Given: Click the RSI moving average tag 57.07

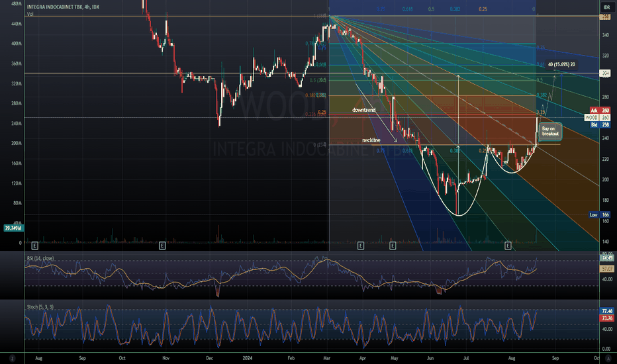Looking at the screenshot, I should [607, 269].
